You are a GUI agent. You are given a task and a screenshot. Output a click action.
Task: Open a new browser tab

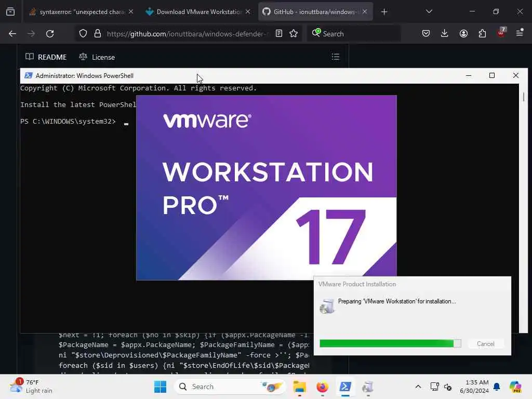tap(384, 12)
